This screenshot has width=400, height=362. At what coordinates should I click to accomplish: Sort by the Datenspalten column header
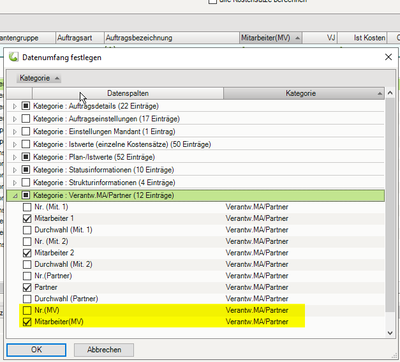coord(128,93)
